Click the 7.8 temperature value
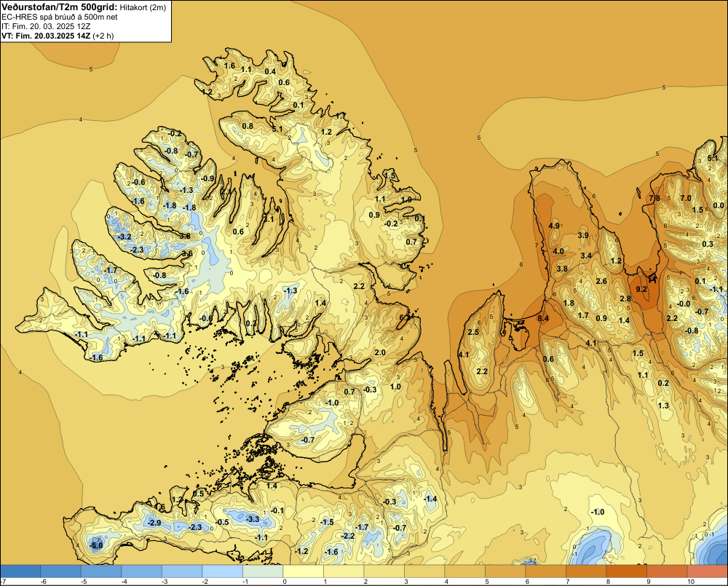This screenshot has height=586, width=728. [654, 198]
